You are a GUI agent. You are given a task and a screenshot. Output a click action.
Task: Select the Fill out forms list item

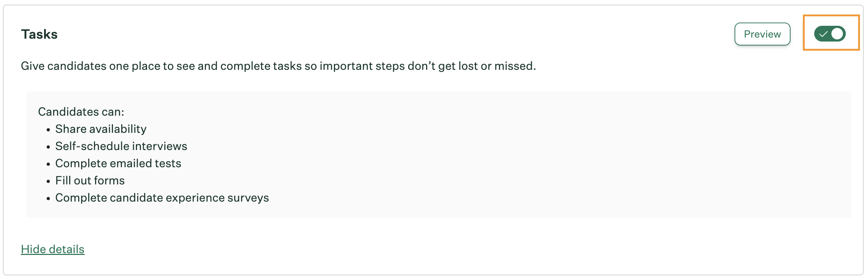(x=90, y=180)
